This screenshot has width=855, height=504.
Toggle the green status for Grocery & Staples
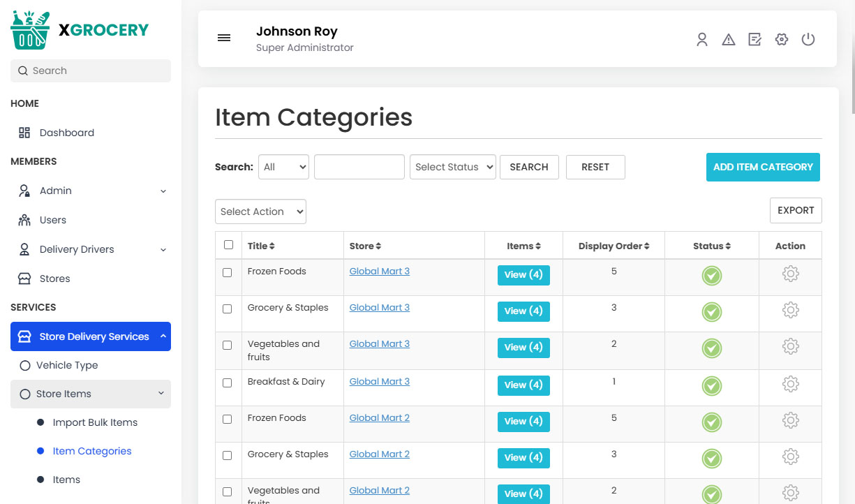click(x=711, y=310)
